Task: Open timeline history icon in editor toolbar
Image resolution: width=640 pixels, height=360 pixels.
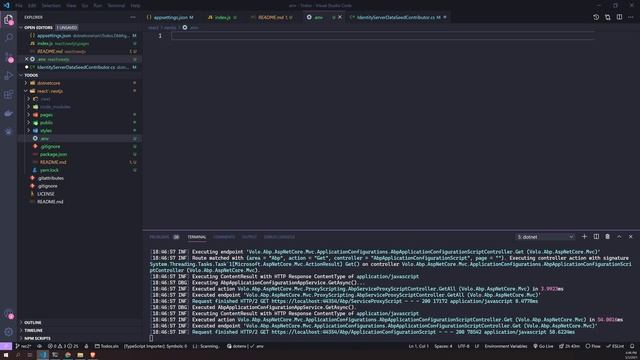Action: pos(596,17)
